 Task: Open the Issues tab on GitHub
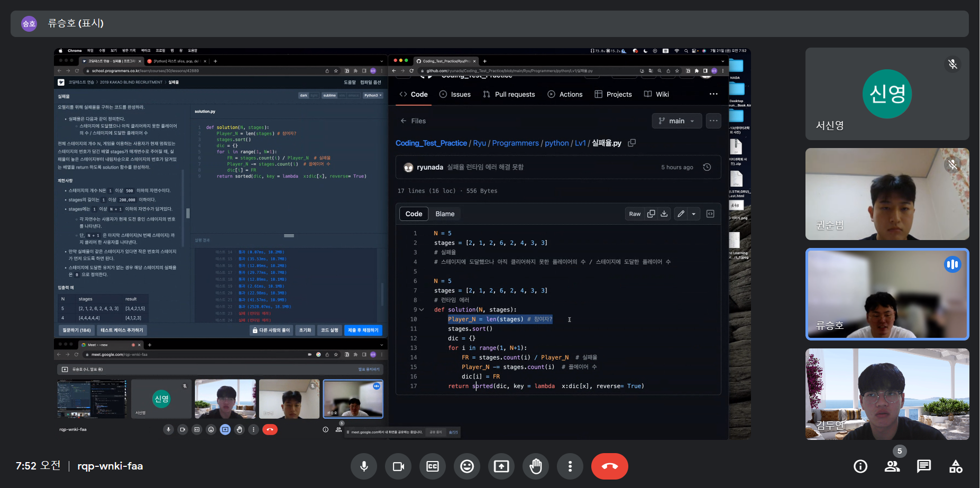coord(455,94)
